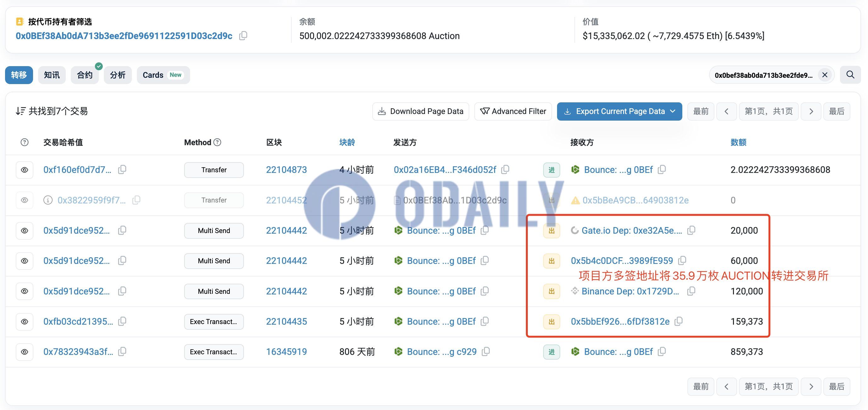
Task: Click the 知识 knowledge menu item
Action: click(x=52, y=75)
